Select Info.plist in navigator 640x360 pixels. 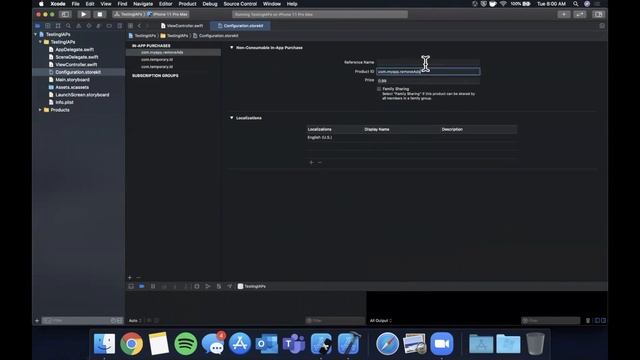64,102
